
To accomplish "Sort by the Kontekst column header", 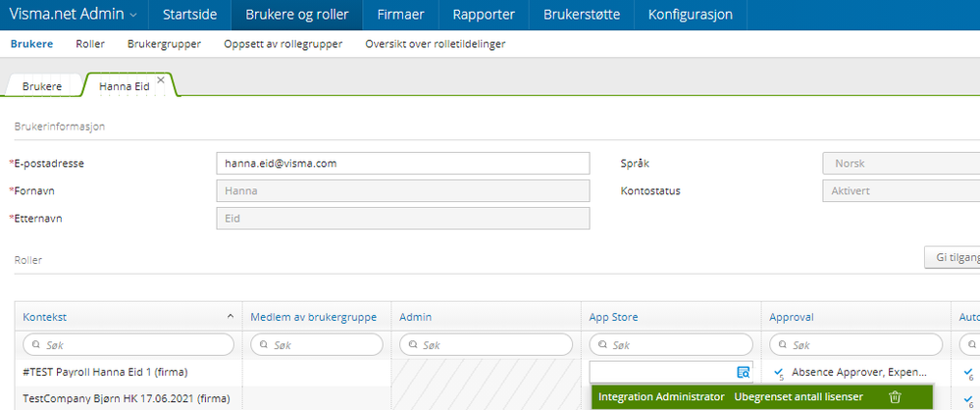I will 45,317.
